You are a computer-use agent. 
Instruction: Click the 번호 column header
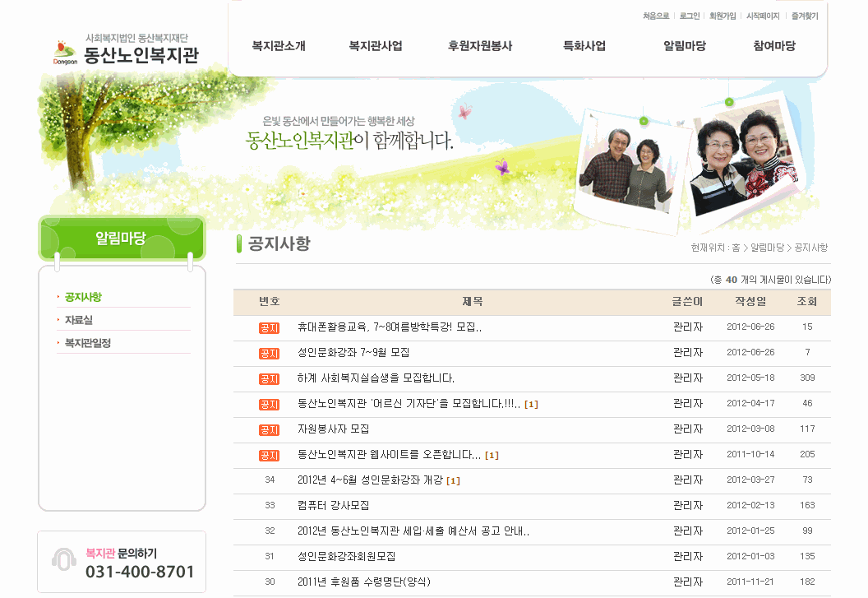(270, 302)
